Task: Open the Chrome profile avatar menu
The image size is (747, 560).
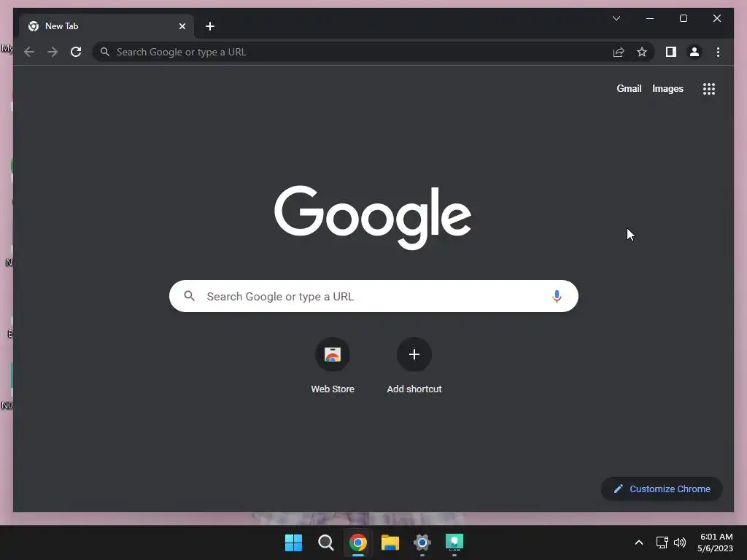Action: tap(694, 52)
